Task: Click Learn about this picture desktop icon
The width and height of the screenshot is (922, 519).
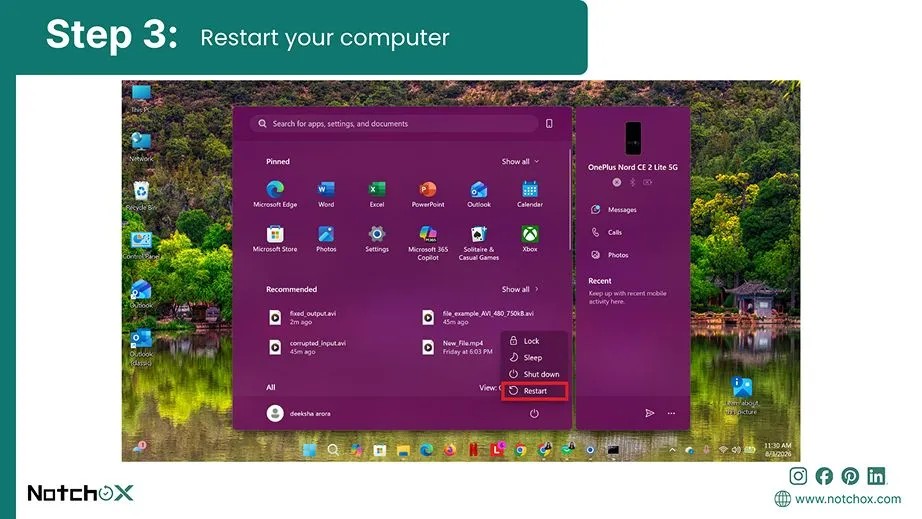Action: (x=742, y=396)
